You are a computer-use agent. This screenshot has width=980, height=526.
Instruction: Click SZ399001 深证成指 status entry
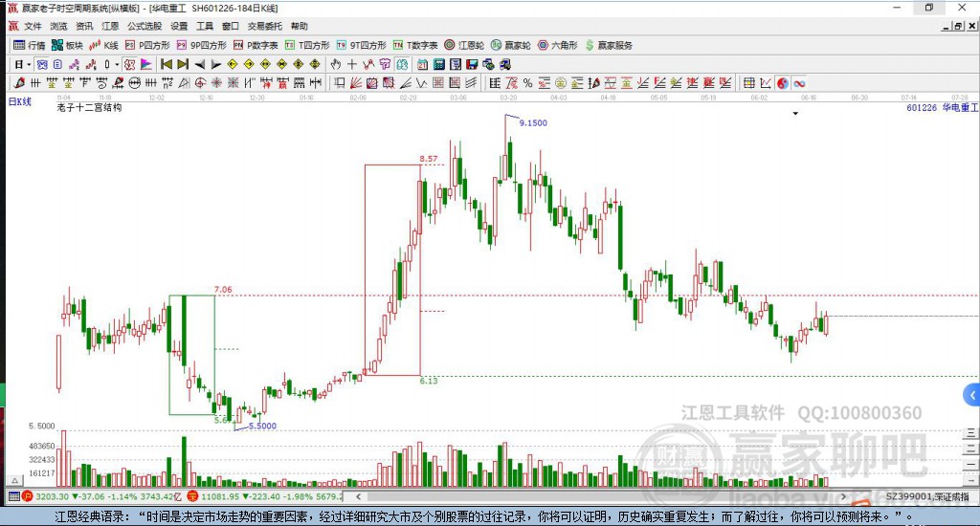(x=926, y=496)
